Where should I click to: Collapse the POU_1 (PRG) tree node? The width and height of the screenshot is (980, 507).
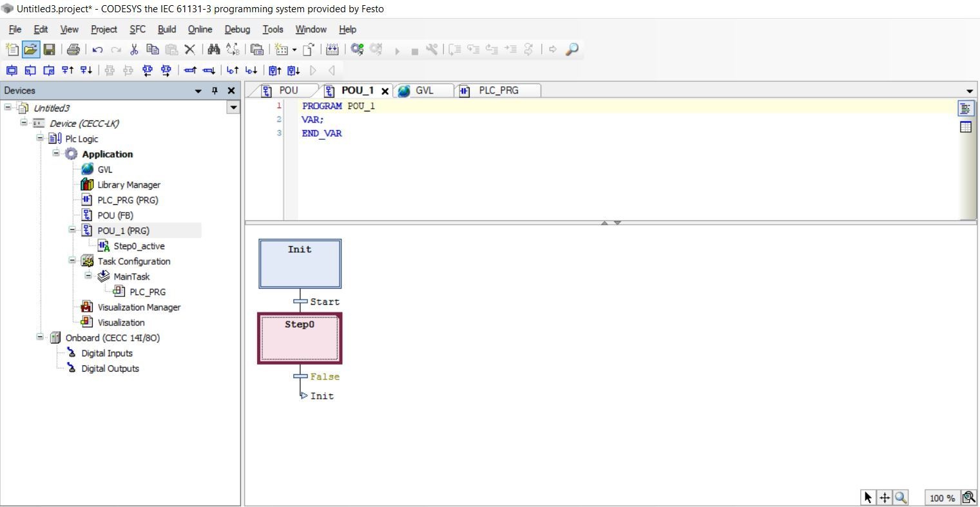(x=72, y=230)
